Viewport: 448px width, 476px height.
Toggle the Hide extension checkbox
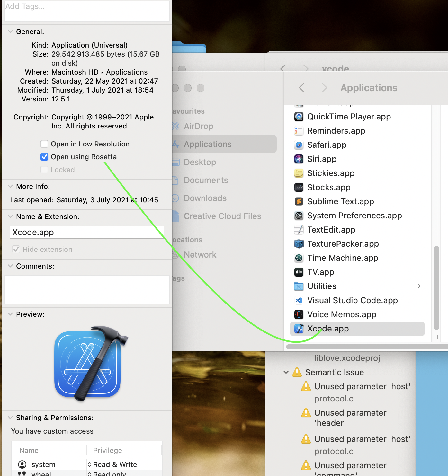point(16,249)
